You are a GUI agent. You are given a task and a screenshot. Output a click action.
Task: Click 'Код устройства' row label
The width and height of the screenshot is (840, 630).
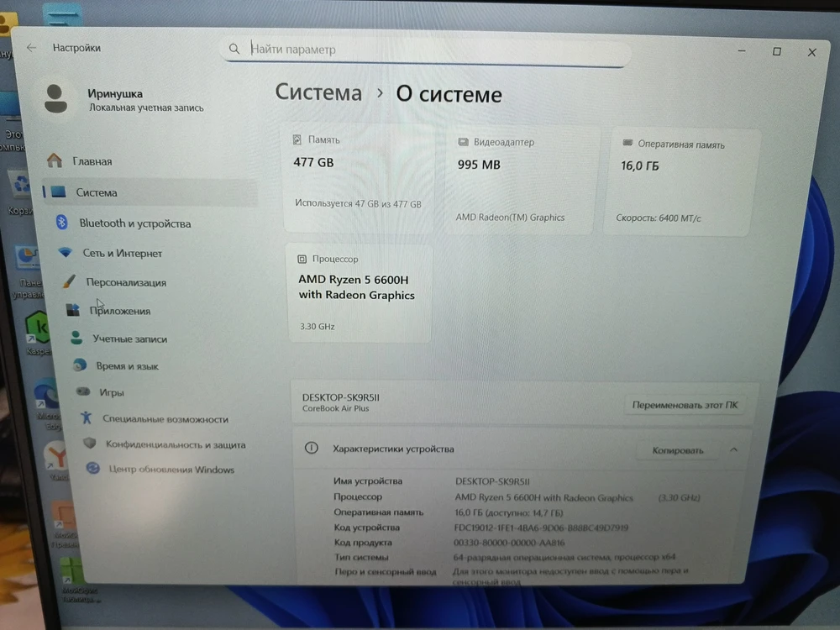click(x=367, y=528)
